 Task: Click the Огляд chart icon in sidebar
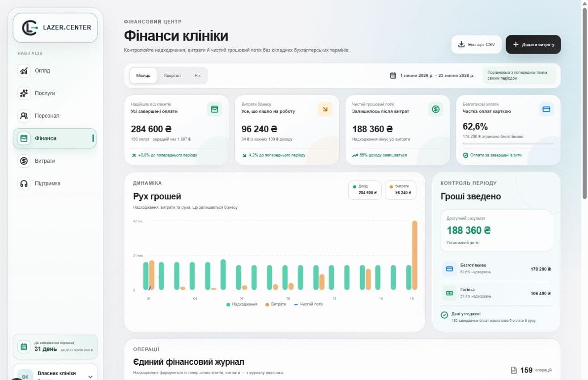tap(23, 71)
